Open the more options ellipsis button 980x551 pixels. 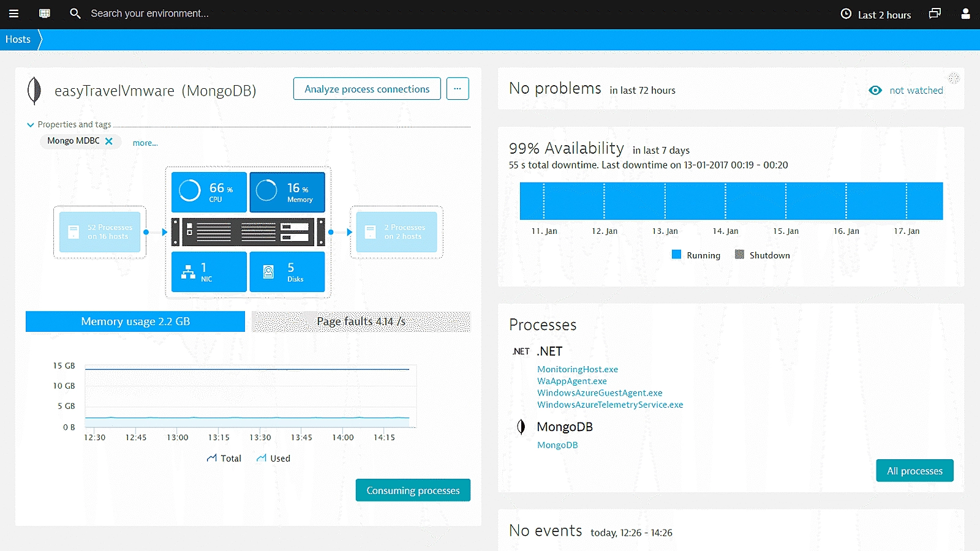coord(458,89)
